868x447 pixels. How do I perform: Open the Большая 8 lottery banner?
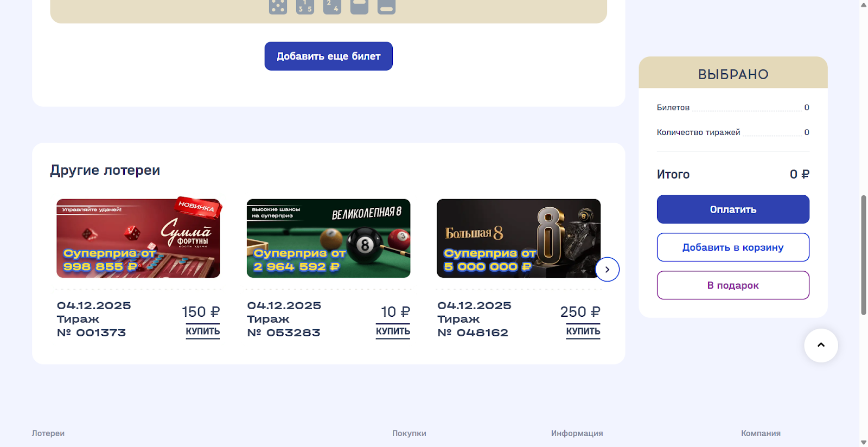coord(519,238)
